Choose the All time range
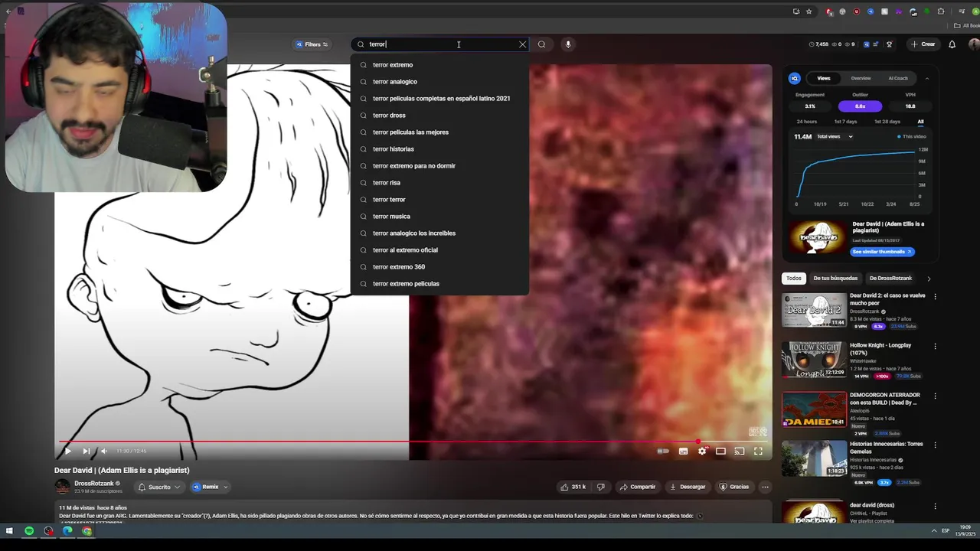This screenshot has height=551, width=980. 920,122
